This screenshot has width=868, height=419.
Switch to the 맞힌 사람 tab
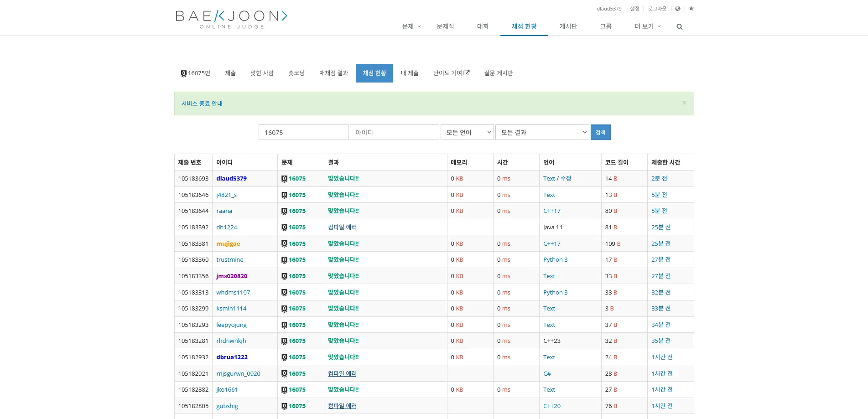(262, 73)
